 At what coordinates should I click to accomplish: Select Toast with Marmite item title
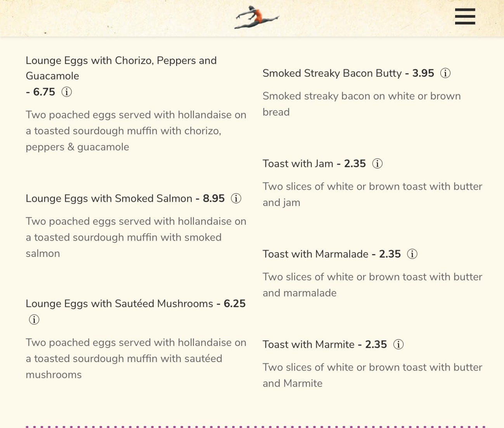click(x=308, y=344)
